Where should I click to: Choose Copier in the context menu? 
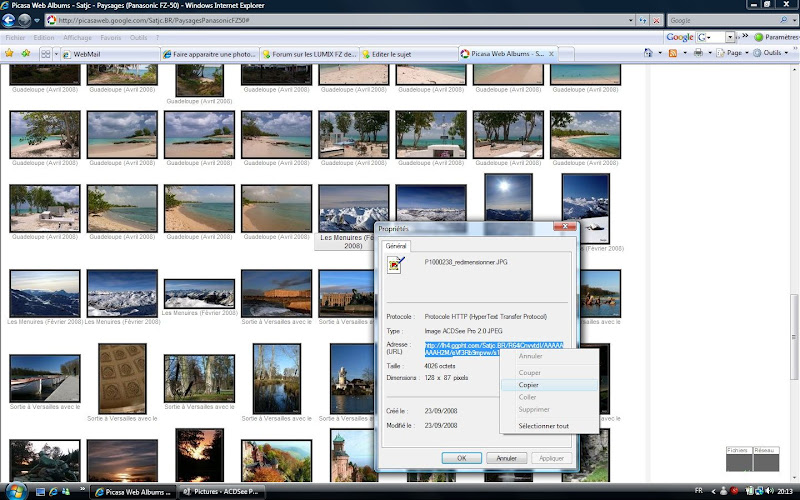(549, 385)
